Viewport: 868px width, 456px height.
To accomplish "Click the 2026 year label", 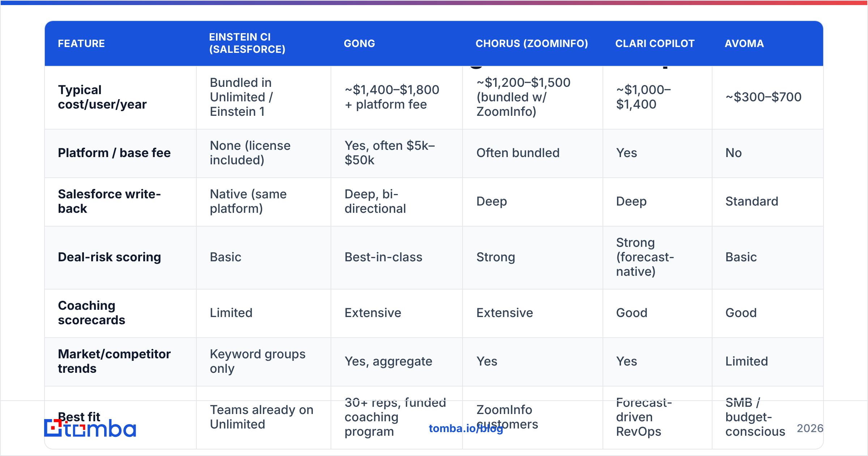I will tap(810, 428).
